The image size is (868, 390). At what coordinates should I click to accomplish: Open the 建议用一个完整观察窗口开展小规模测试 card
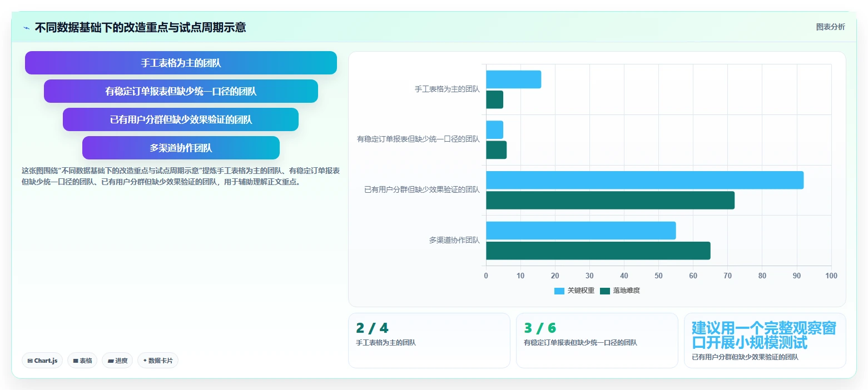(x=765, y=341)
